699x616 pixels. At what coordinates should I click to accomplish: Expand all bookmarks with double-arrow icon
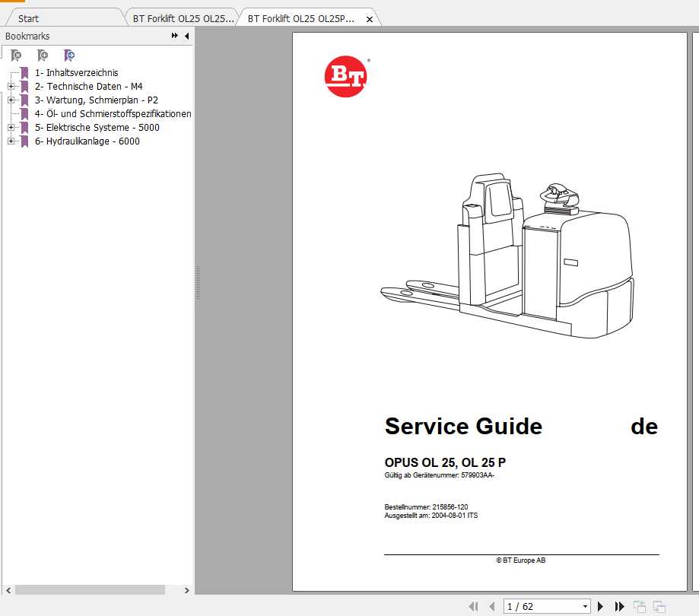click(x=175, y=36)
